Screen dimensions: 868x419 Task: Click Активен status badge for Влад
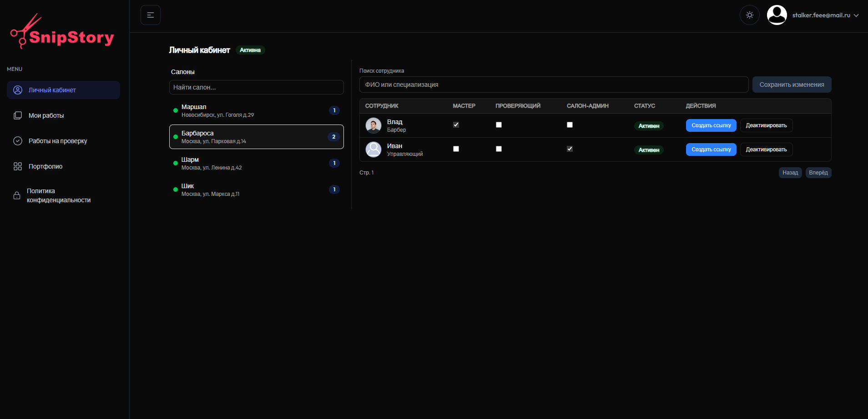pyautogui.click(x=649, y=126)
